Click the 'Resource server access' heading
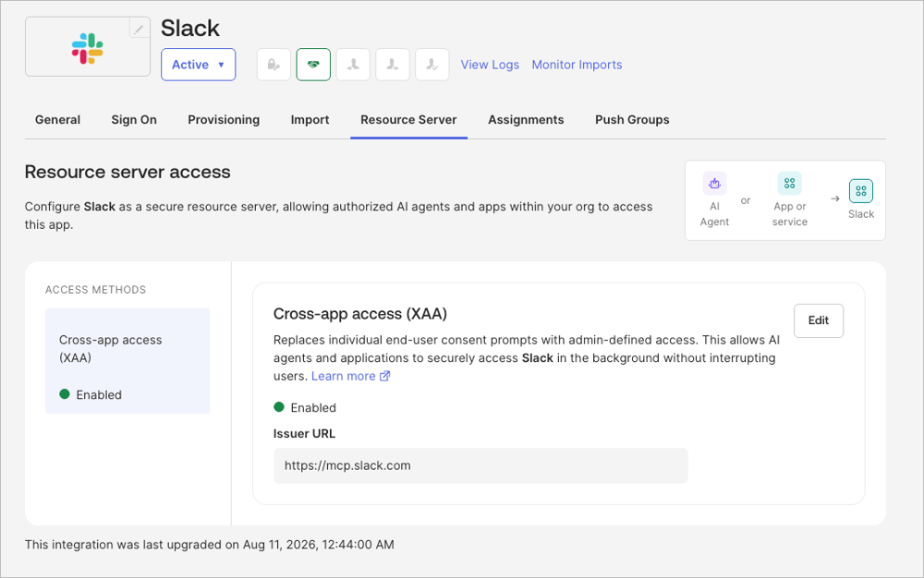The image size is (924, 578). click(128, 172)
